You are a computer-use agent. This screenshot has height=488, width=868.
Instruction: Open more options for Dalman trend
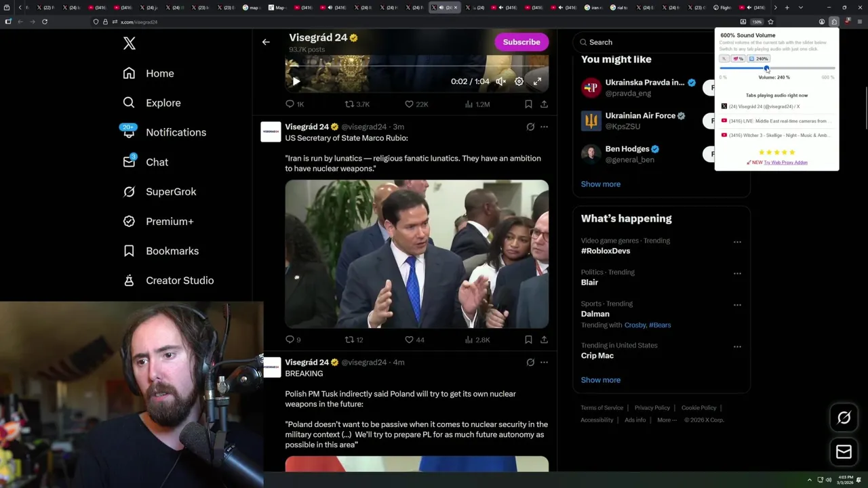(737, 305)
